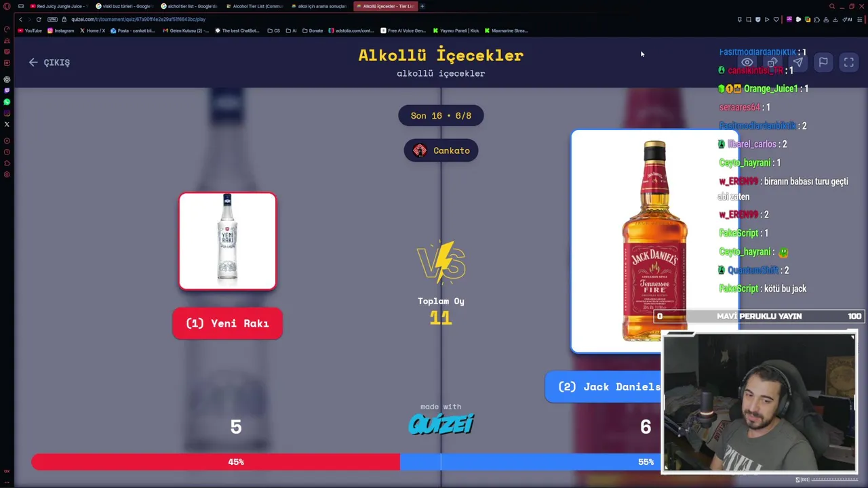Reload the page
Image resolution: width=868 pixels, height=488 pixels.
[x=39, y=19]
